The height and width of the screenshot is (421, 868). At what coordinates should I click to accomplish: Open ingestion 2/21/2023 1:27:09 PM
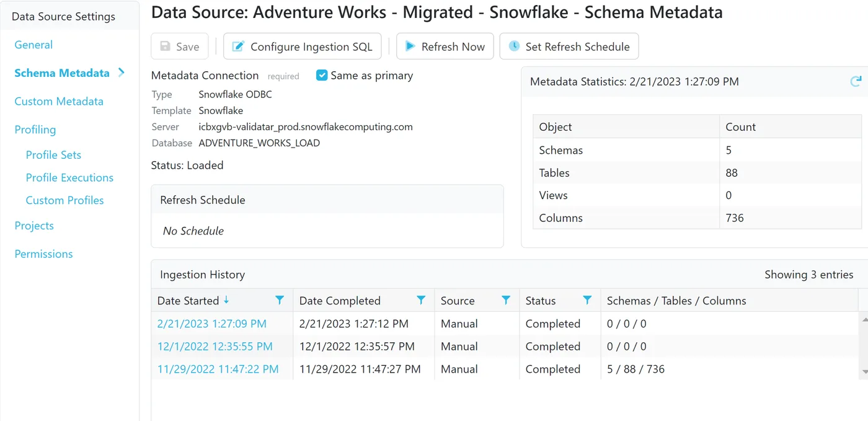(x=212, y=324)
